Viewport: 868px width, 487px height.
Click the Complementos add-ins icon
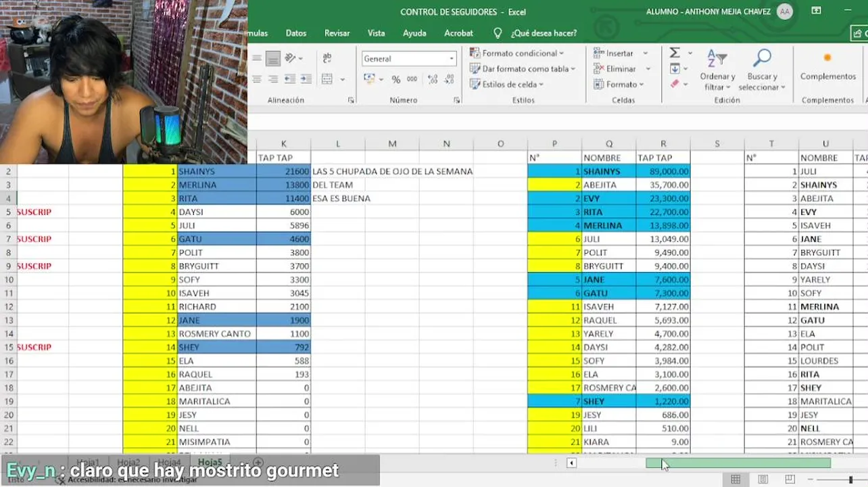pyautogui.click(x=827, y=65)
